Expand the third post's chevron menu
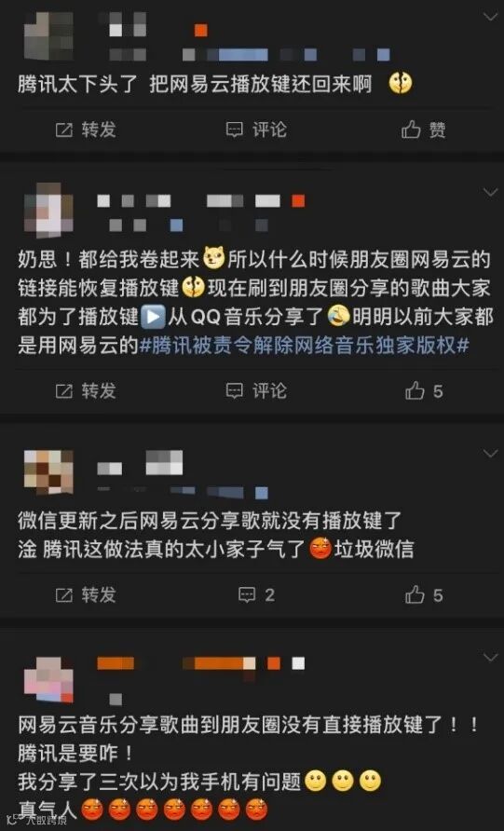Image resolution: width=504 pixels, height=831 pixels. click(490, 453)
